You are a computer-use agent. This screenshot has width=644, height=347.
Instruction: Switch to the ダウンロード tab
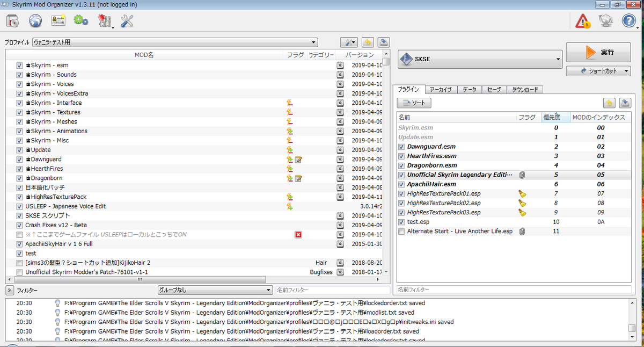pos(525,90)
